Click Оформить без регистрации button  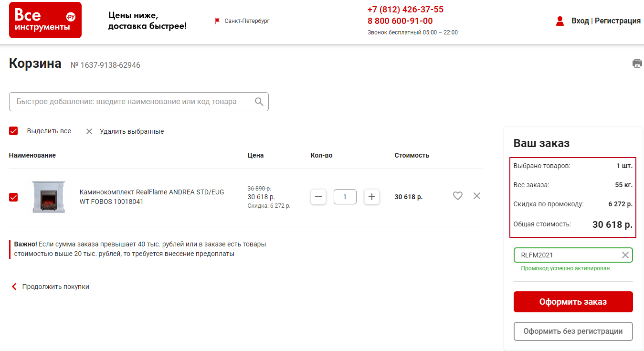[573, 331]
